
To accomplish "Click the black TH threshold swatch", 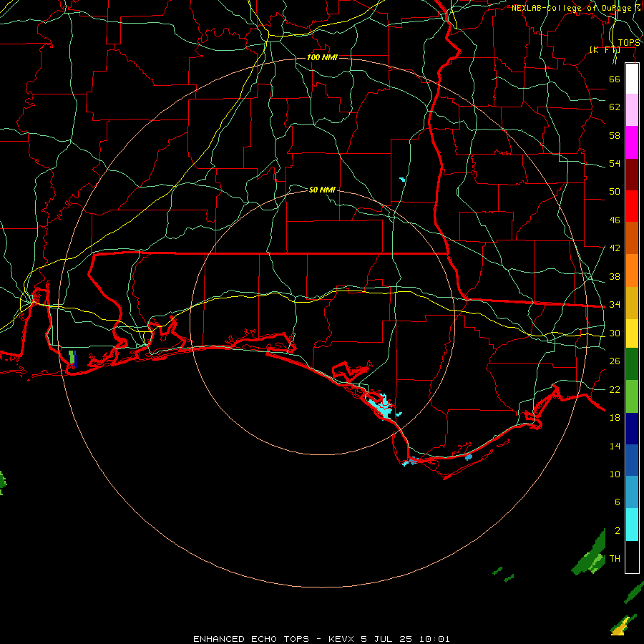I will (632, 557).
